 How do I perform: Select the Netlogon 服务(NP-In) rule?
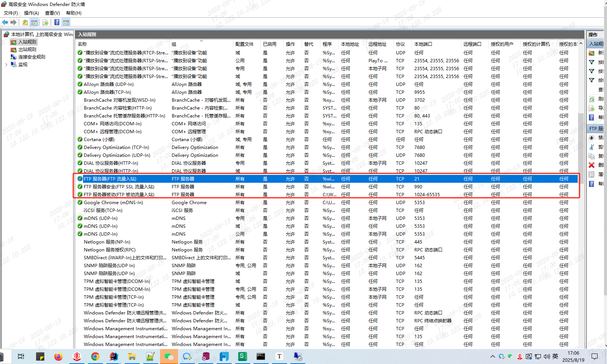(326, 242)
